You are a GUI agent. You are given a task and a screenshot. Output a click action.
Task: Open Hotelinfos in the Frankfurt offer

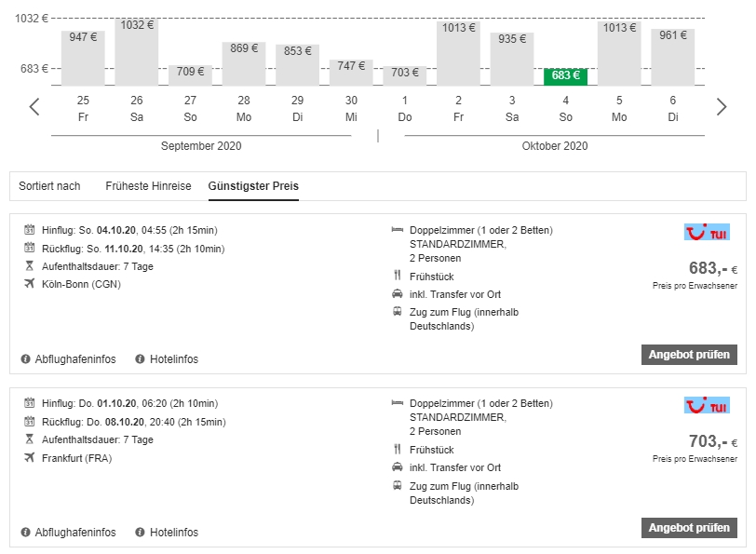coord(172,533)
